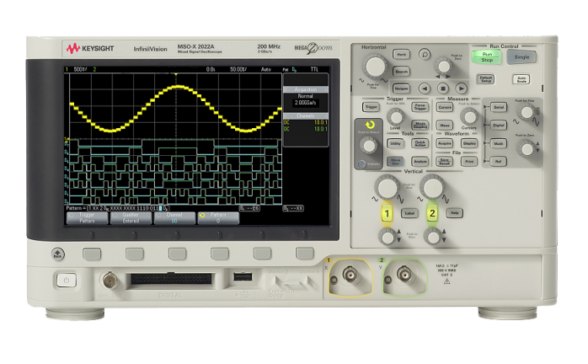Image resolution: width=588 pixels, height=364 pixels.
Task: Toggle channel 2 key on
Action: (432, 213)
